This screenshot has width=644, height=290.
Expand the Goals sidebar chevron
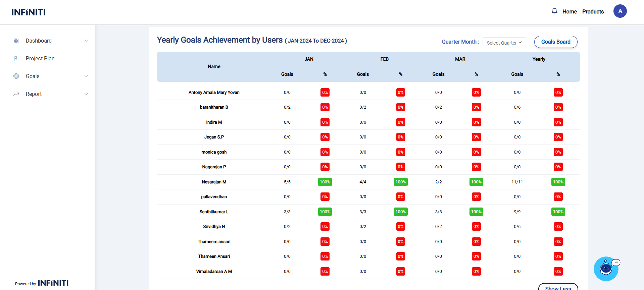click(86, 76)
